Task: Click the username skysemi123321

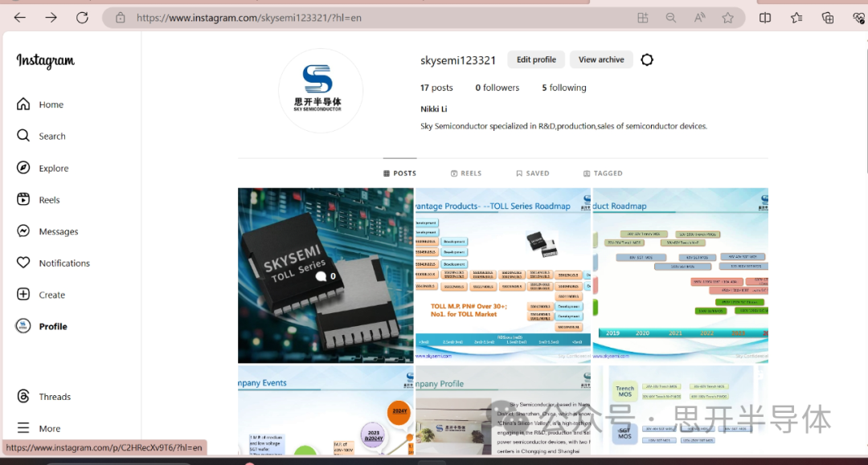Action: pyautogui.click(x=458, y=59)
